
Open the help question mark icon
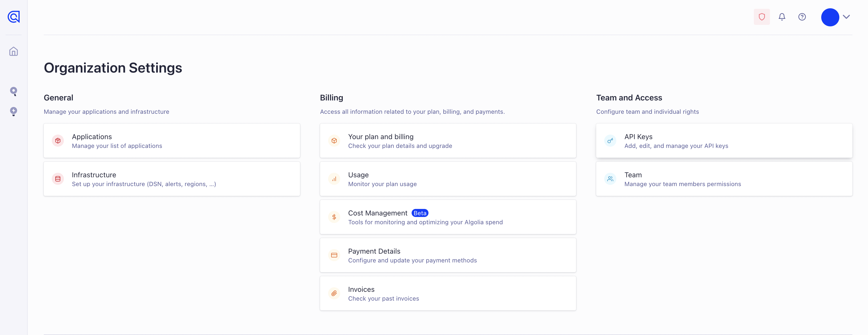click(802, 17)
